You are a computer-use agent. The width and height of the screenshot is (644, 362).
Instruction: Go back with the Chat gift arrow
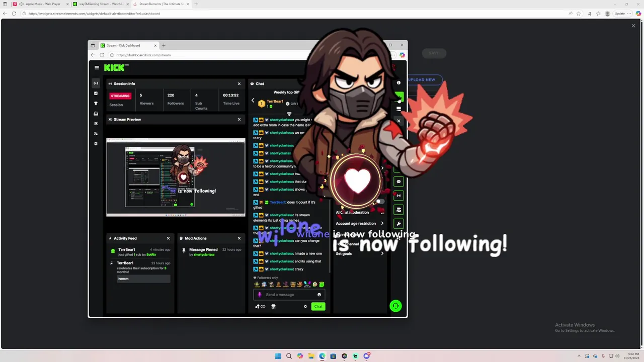tap(253, 101)
